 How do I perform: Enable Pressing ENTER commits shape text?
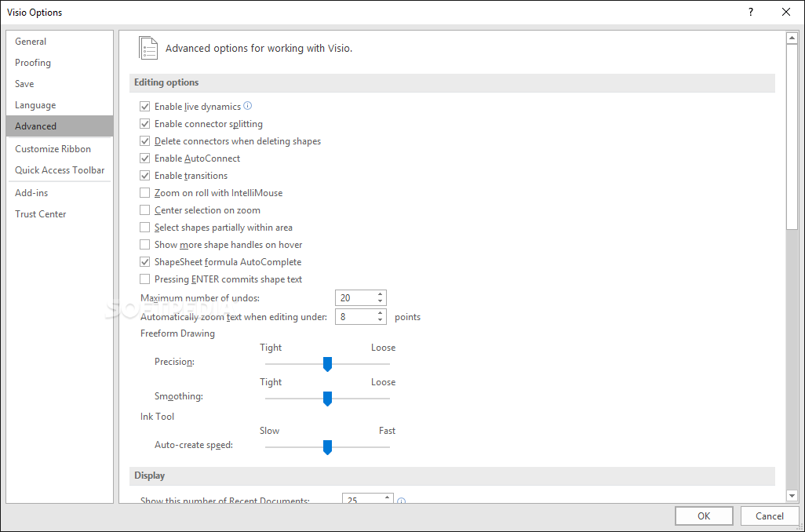tap(145, 279)
